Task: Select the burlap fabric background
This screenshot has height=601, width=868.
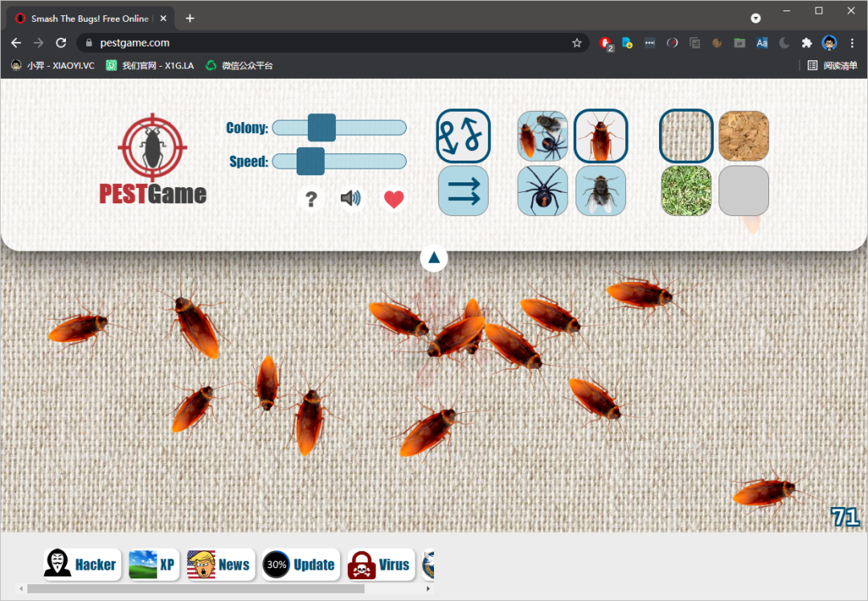Action: click(686, 136)
